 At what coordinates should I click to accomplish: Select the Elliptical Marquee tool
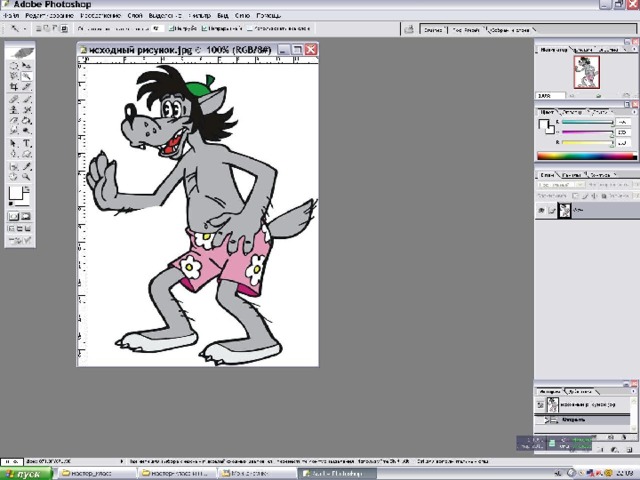[x=13, y=66]
